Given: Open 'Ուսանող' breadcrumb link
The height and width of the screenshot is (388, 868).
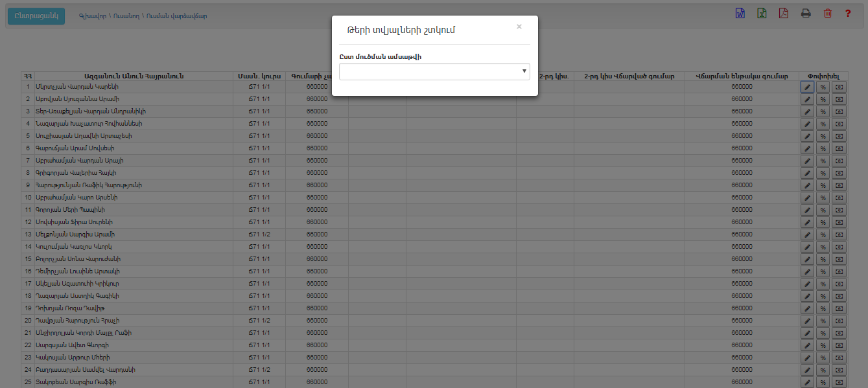Looking at the screenshot, I should (x=126, y=16).
